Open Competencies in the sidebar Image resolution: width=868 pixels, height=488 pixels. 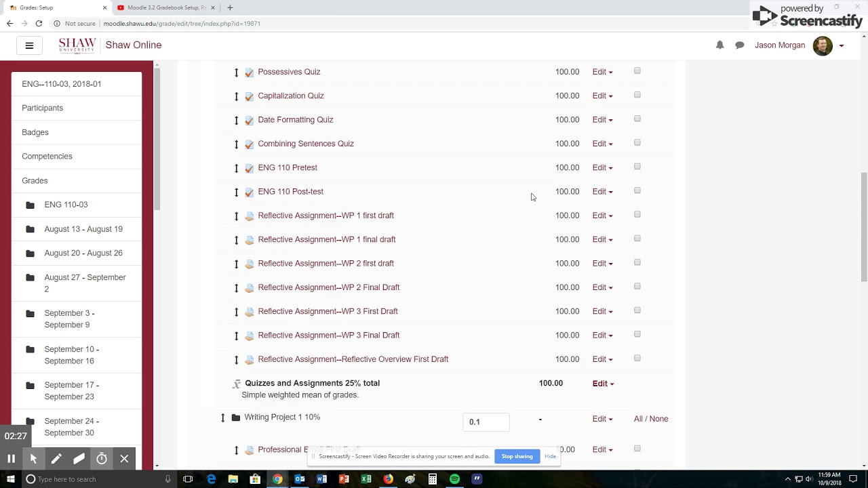point(47,156)
